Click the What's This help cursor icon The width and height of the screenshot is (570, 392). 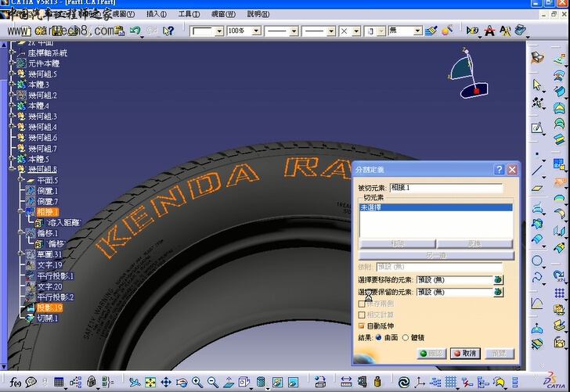(170, 31)
